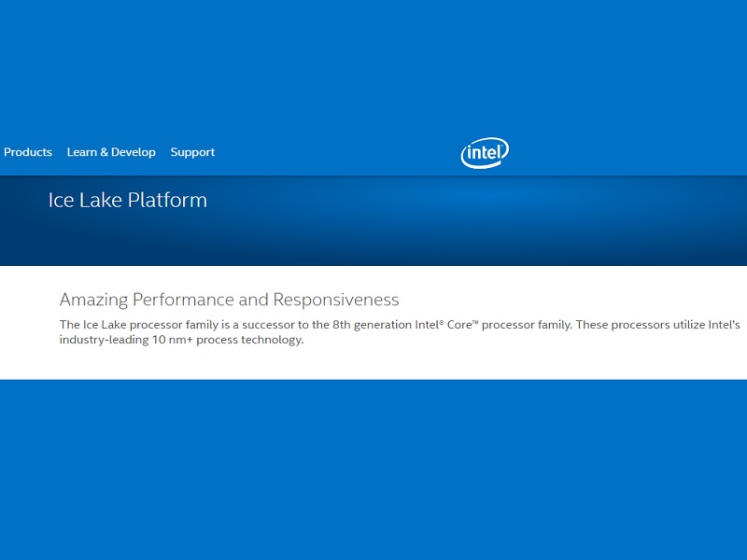Click the Intel logo in the header
747x560 pixels.
[x=486, y=151]
